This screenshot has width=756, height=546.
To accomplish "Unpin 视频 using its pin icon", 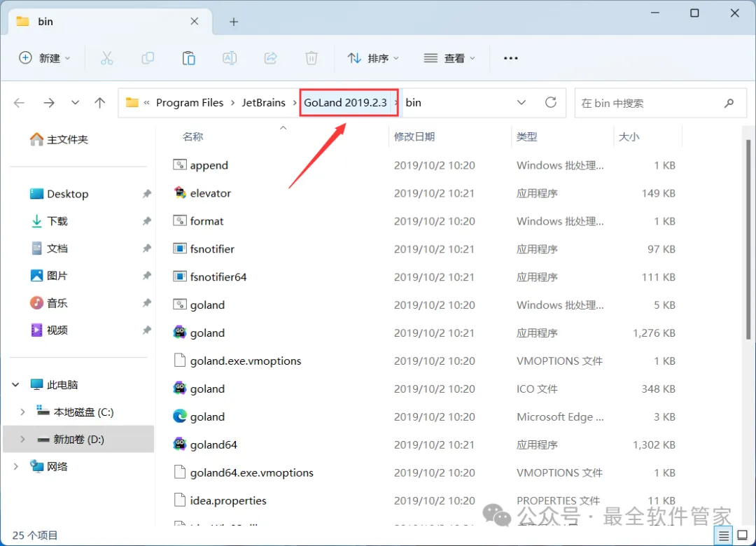I will [x=146, y=330].
